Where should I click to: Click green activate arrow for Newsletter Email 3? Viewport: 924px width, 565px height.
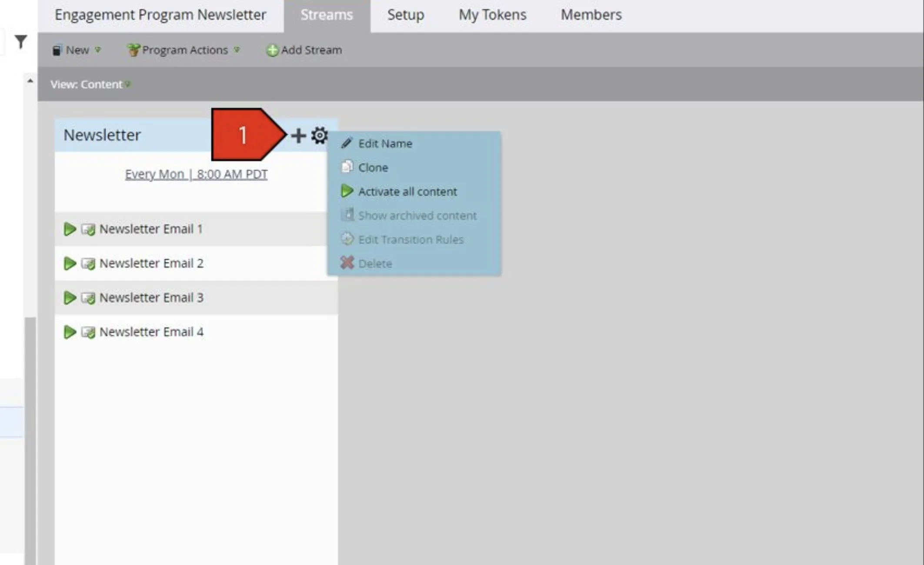point(70,298)
